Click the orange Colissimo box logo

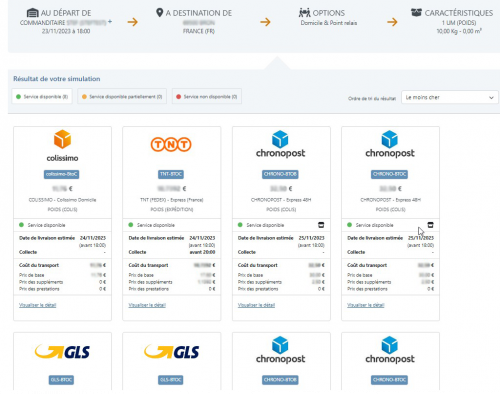[62, 139]
